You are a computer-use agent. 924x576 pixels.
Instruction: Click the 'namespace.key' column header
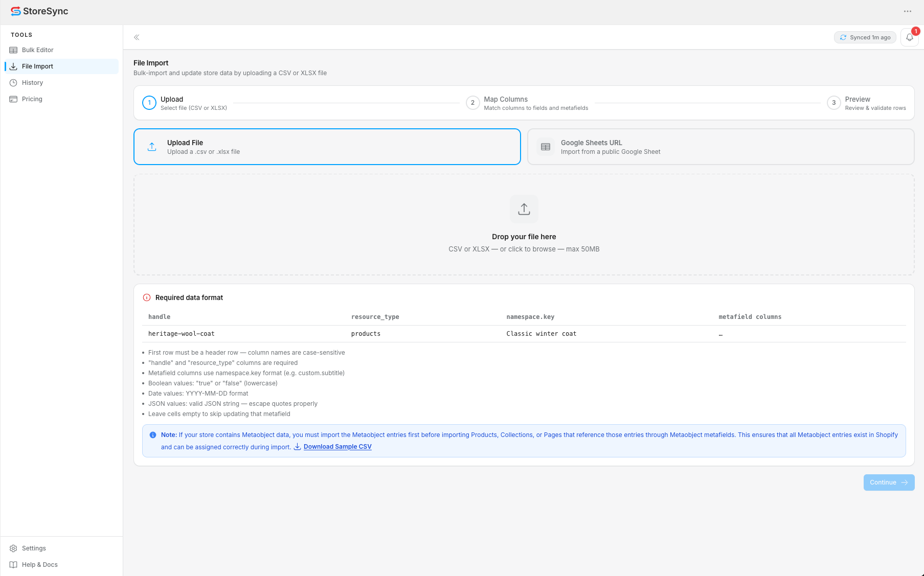tap(530, 317)
